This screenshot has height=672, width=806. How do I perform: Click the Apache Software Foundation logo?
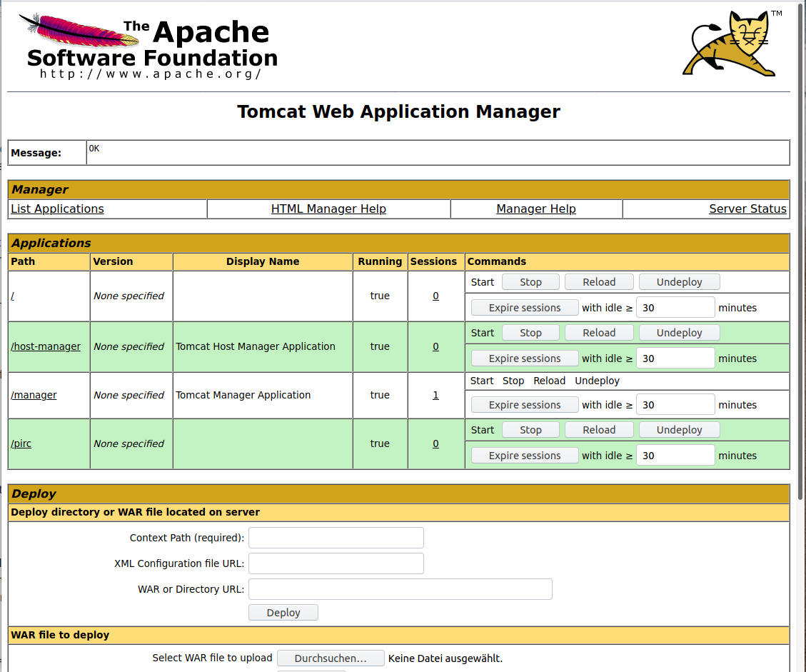(x=148, y=47)
